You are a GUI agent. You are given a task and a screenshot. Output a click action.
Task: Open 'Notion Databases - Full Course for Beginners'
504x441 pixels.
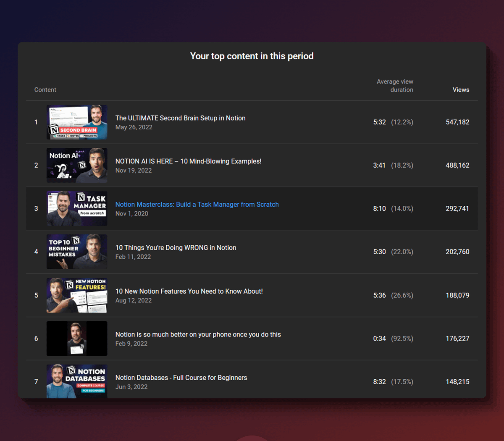[x=181, y=378]
